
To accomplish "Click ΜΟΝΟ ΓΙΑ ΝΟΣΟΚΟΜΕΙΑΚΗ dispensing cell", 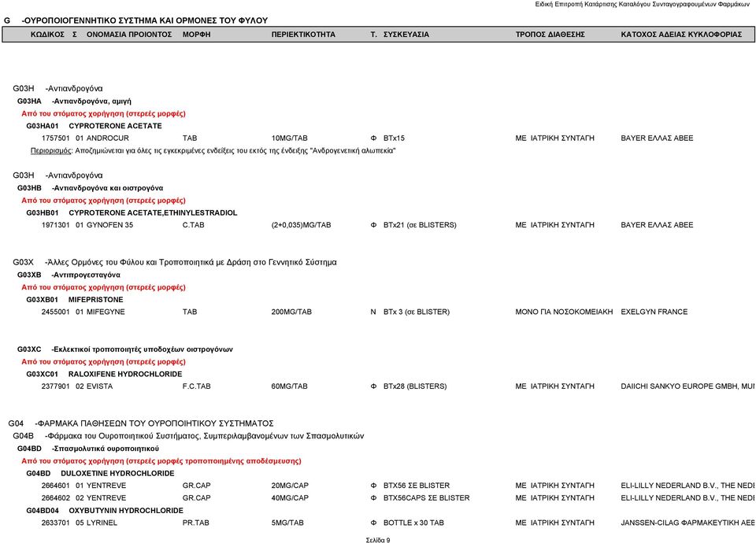I will (x=564, y=312).
